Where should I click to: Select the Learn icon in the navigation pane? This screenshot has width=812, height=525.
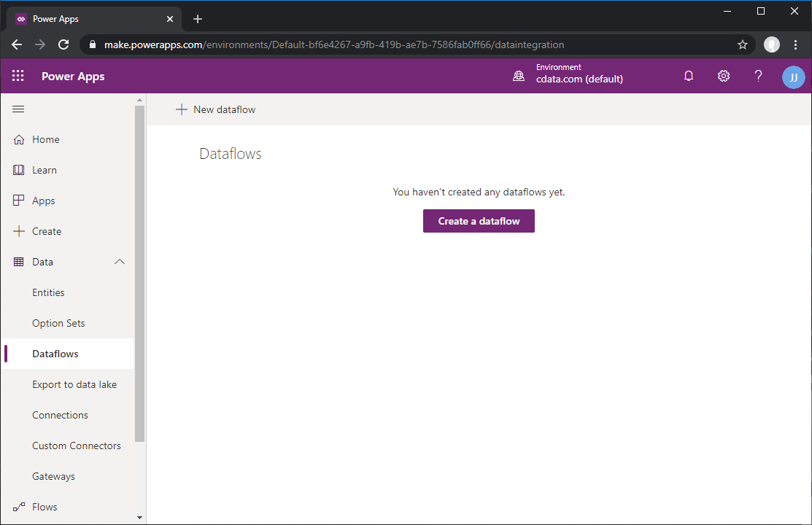(x=17, y=170)
